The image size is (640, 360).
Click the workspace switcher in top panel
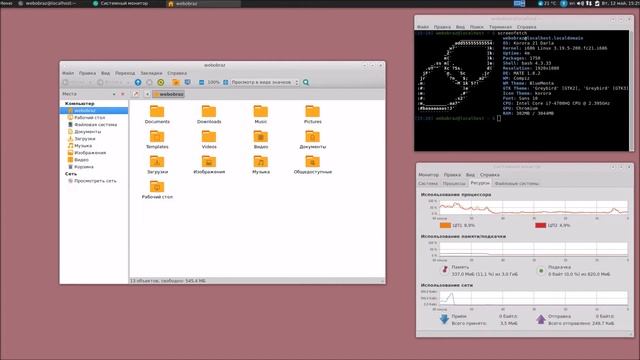[x=519, y=3]
